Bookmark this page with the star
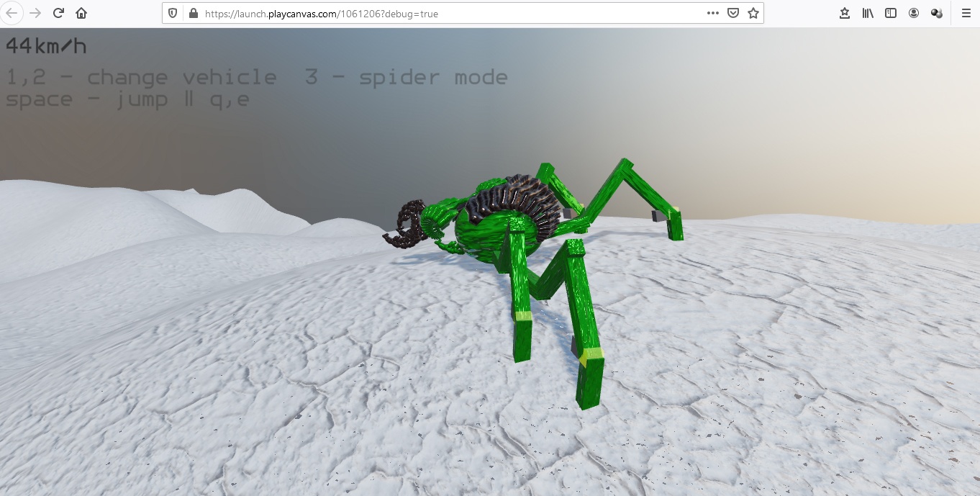 click(x=753, y=13)
